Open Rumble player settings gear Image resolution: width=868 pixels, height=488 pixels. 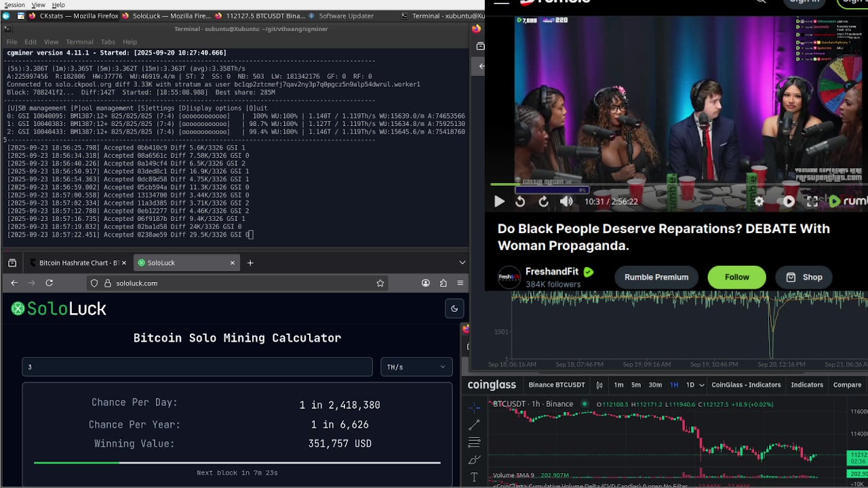coord(759,201)
